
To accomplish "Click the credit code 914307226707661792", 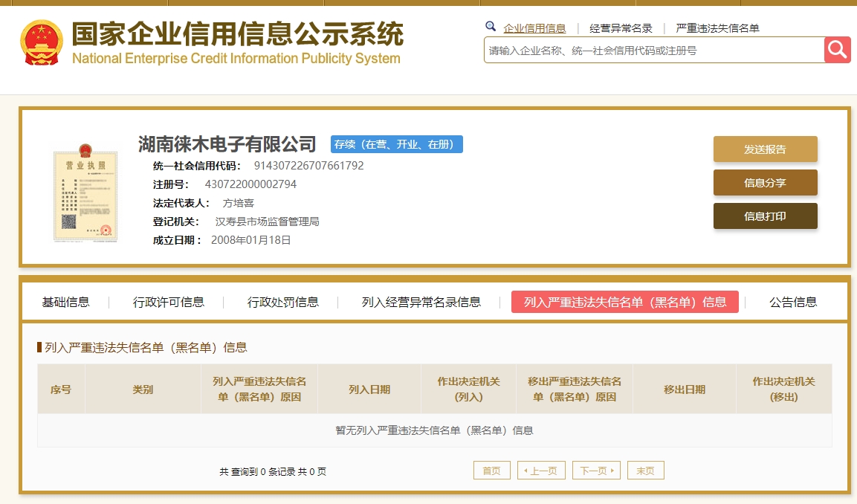I will (x=308, y=166).
